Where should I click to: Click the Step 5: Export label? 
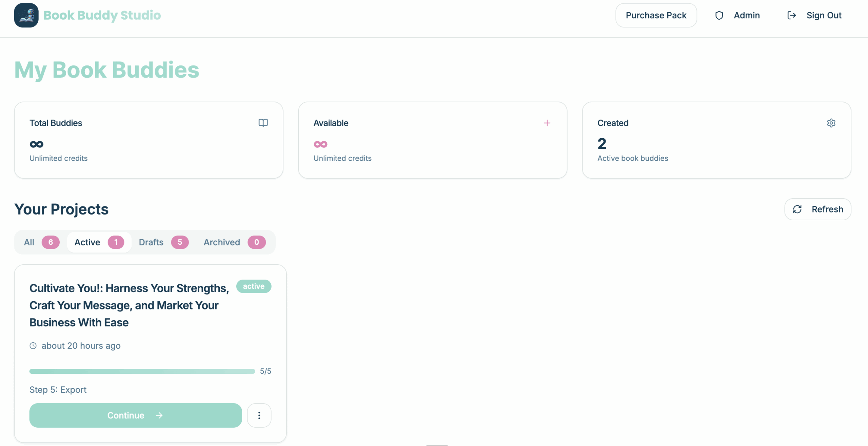tap(58, 390)
